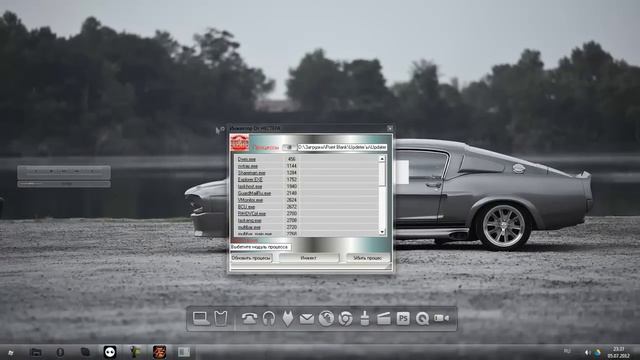Screen dimensions: 640x360
Task: Open the round globe browser dock icon
Action: pyautogui.click(x=326, y=318)
